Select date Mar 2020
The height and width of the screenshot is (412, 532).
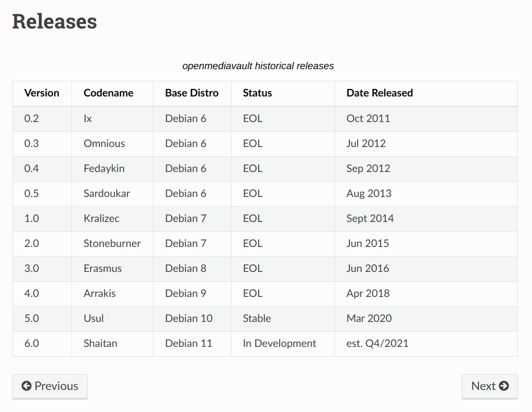click(x=369, y=318)
